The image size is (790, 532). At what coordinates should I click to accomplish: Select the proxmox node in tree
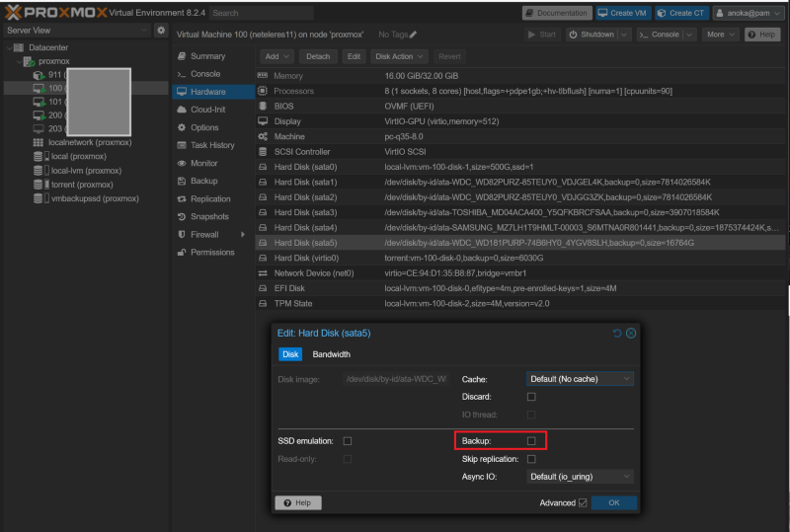click(x=53, y=61)
